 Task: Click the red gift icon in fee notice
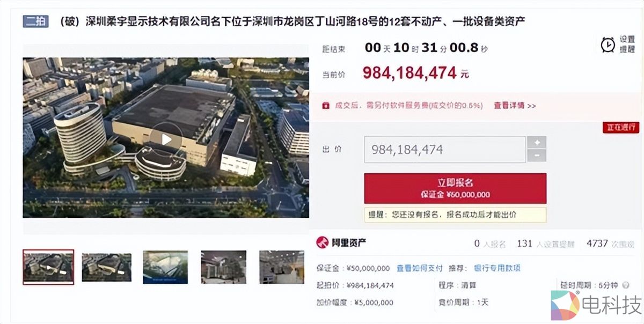325,106
